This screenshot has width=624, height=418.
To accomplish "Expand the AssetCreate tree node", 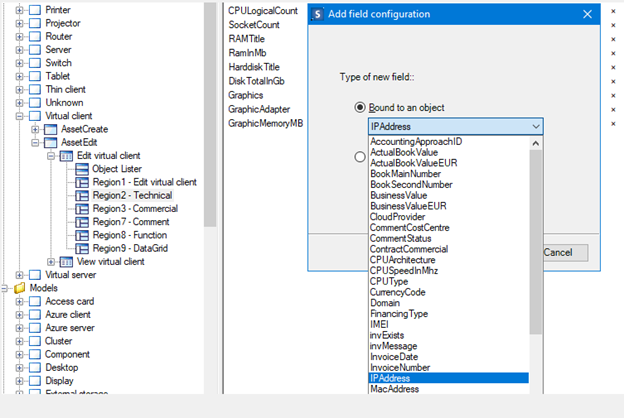I will tap(35, 129).
